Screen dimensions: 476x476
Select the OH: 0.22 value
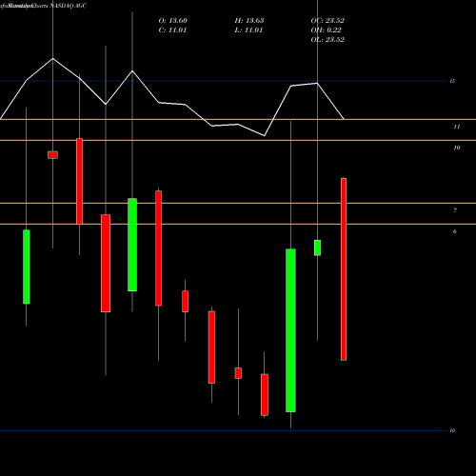coord(327,30)
